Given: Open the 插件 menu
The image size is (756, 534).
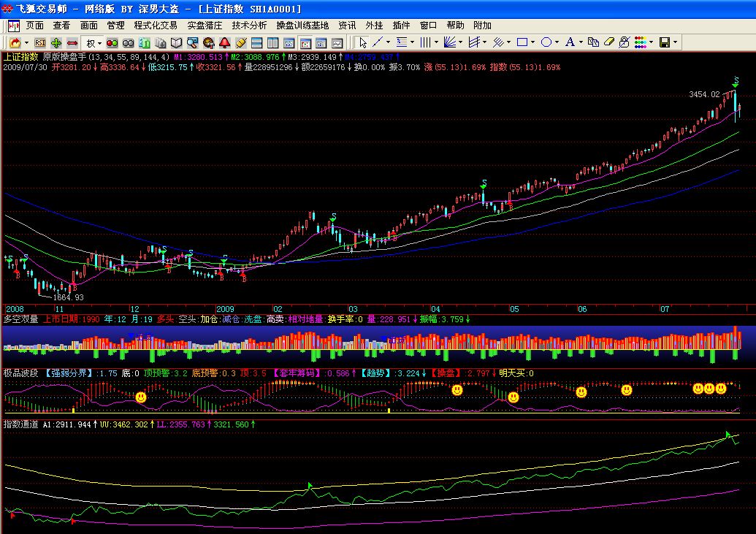Looking at the screenshot, I should [401, 26].
